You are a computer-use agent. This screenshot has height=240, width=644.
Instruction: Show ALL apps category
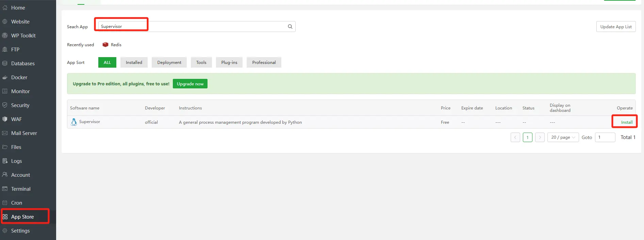(107, 63)
